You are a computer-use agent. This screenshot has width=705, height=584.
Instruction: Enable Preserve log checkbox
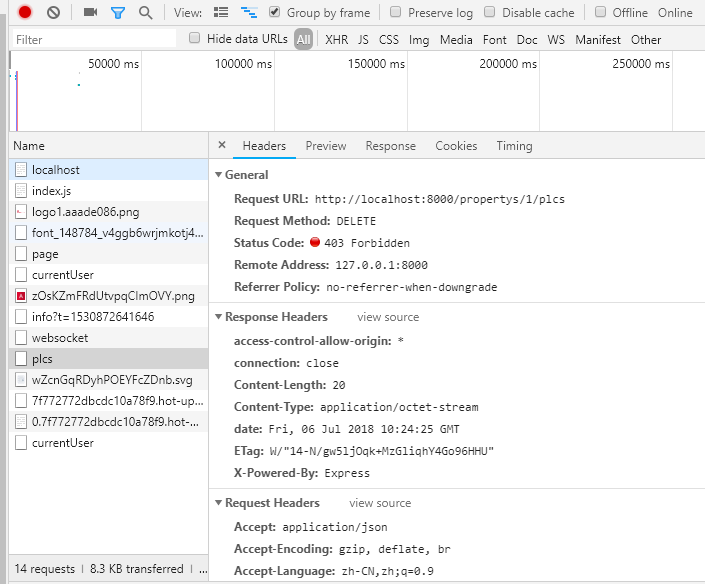395,12
